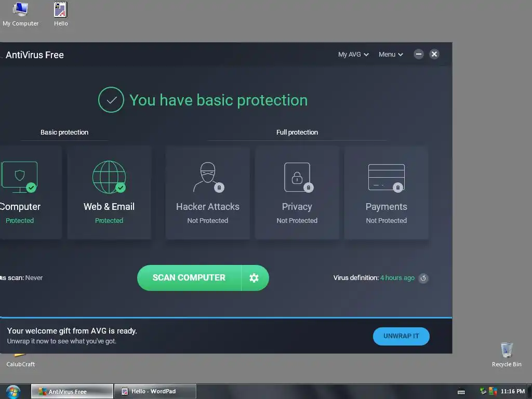The width and height of the screenshot is (532, 399).
Task: Click the 11:16 PM taskbar clock
Action: 513,391
